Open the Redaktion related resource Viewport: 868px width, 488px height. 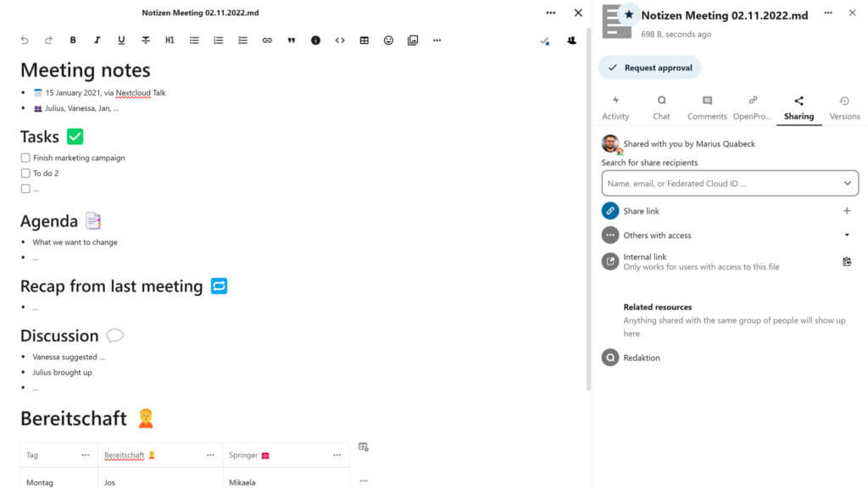coord(642,358)
